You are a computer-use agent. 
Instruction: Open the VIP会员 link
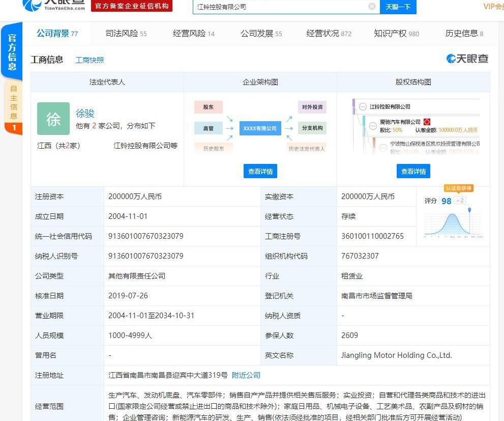[x=493, y=7]
